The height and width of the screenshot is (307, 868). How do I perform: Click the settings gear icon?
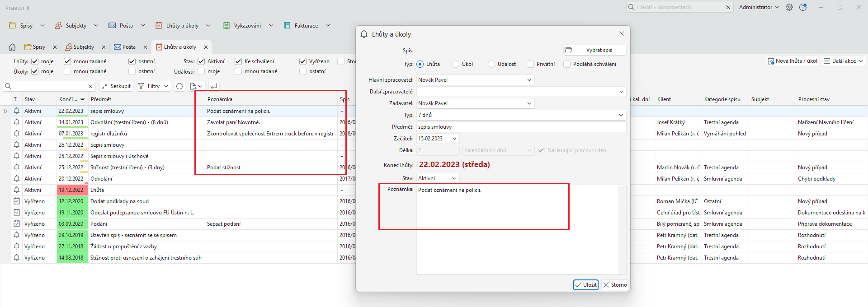pos(789,7)
